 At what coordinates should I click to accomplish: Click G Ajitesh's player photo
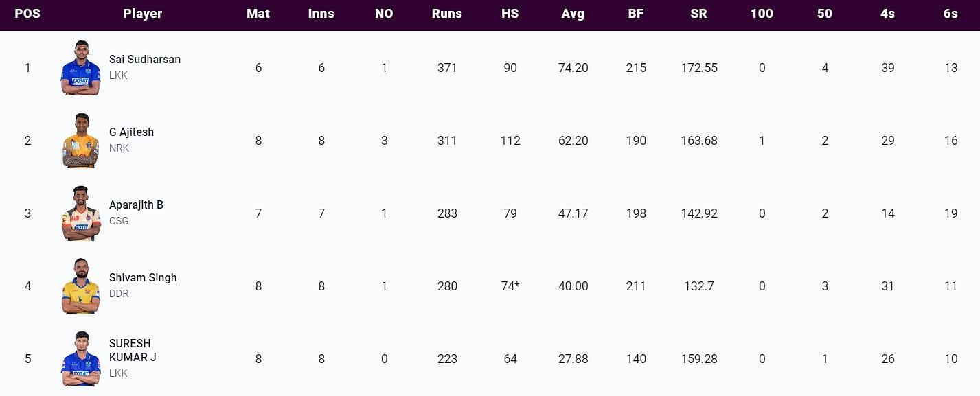pyautogui.click(x=81, y=141)
